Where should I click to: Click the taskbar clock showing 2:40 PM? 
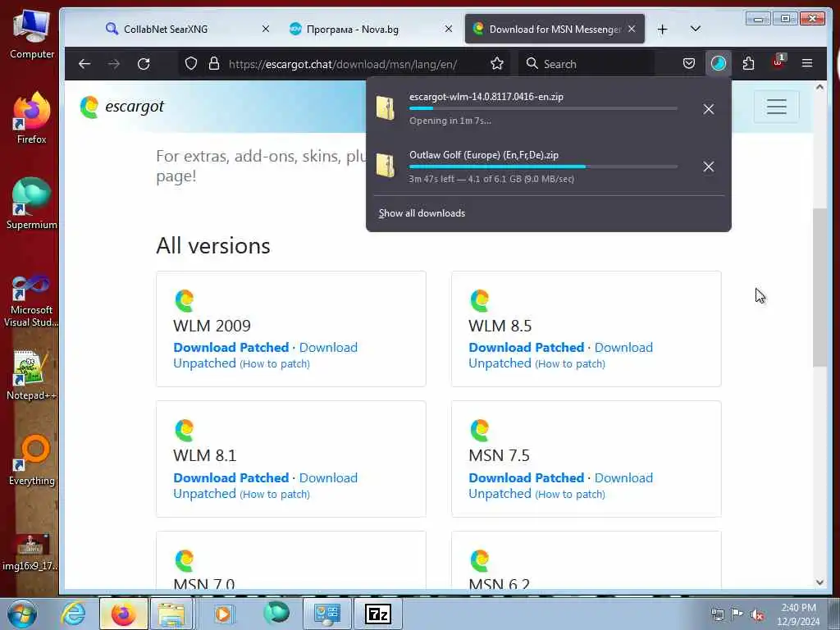click(798, 614)
